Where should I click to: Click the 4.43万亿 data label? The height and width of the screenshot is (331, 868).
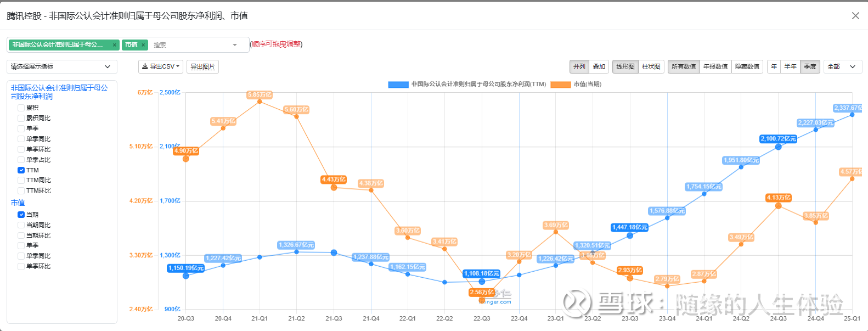pos(334,179)
